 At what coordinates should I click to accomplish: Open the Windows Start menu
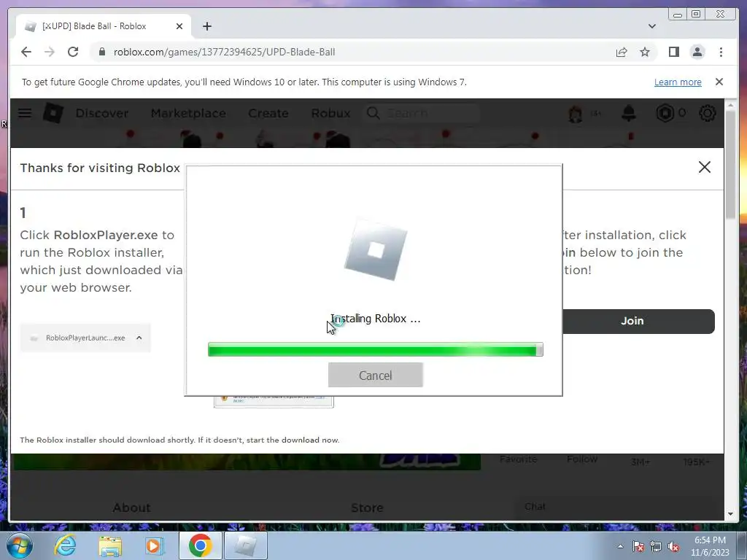20,545
